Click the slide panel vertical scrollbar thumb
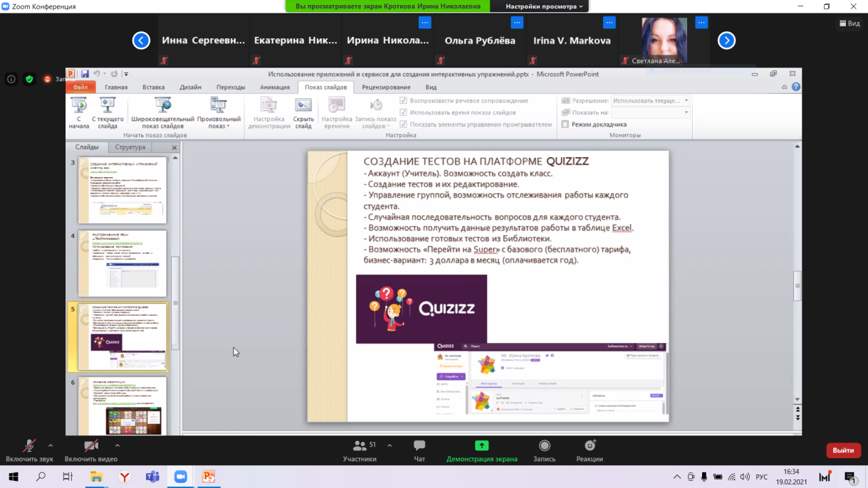Screen dimensions: 868x488 (x=175, y=302)
